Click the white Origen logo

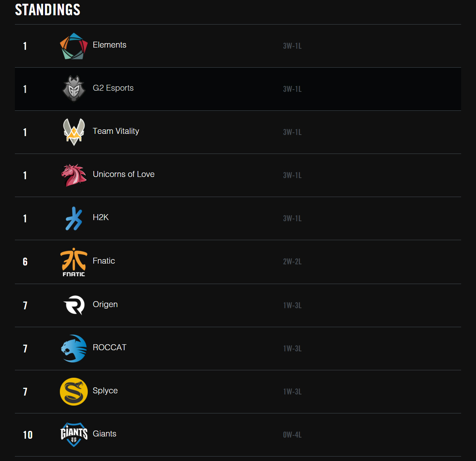[x=74, y=305]
